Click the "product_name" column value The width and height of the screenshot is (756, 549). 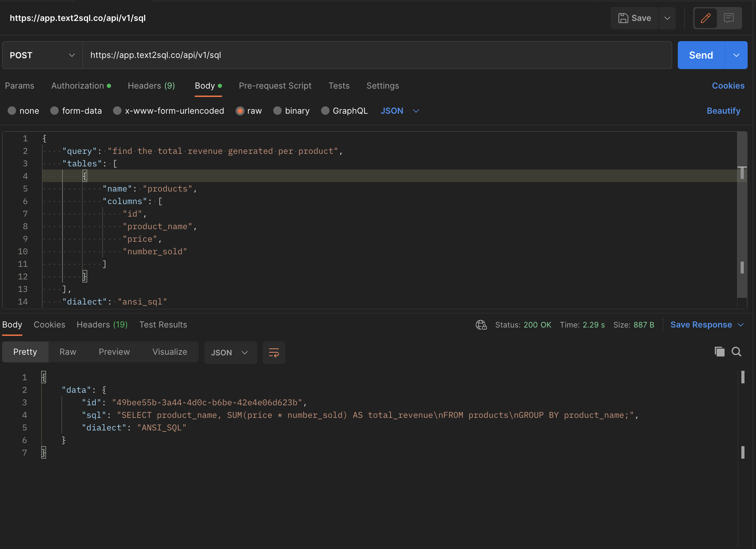click(x=157, y=226)
